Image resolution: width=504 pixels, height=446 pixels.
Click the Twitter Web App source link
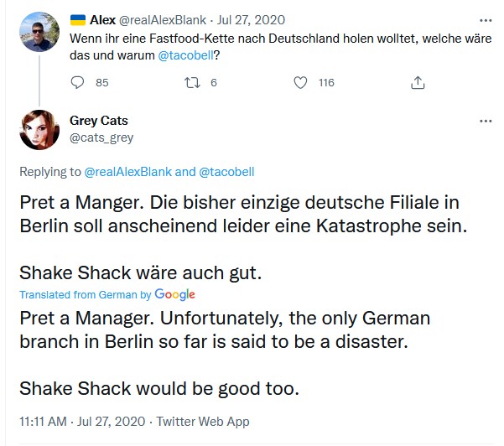click(x=202, y=422)
